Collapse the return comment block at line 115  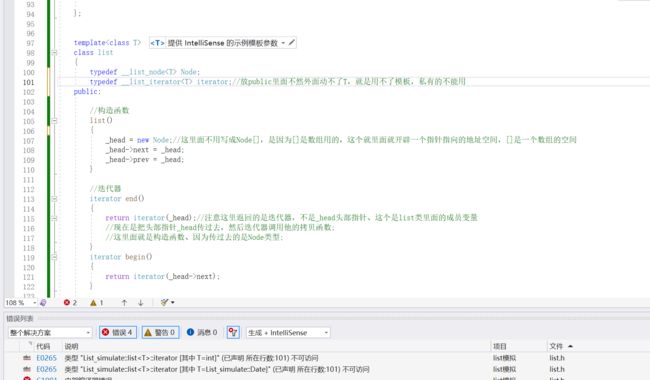point(54,218)
